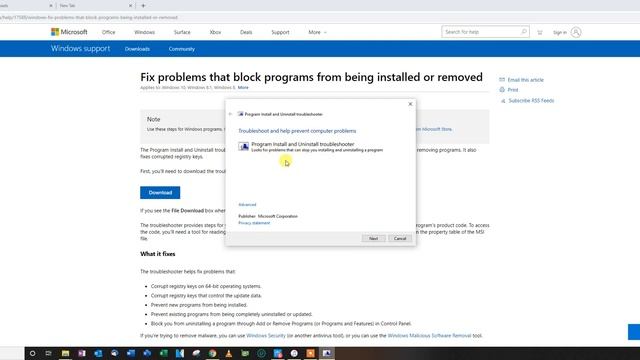Click the Sign in text
The image size is (640, 360).
point(560,32)
